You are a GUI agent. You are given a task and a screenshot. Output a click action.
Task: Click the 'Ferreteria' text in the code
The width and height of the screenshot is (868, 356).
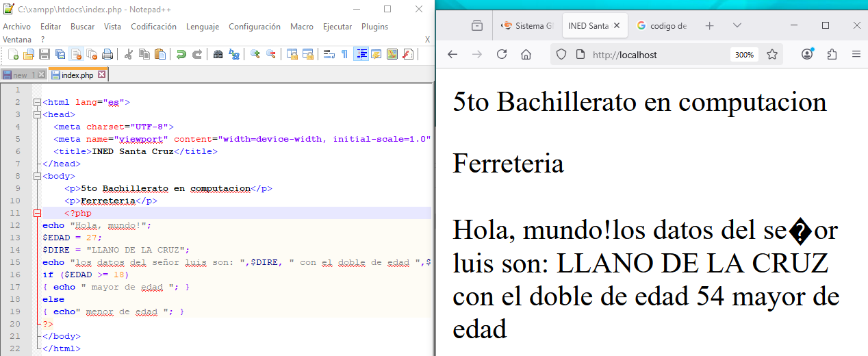point(107,201)
